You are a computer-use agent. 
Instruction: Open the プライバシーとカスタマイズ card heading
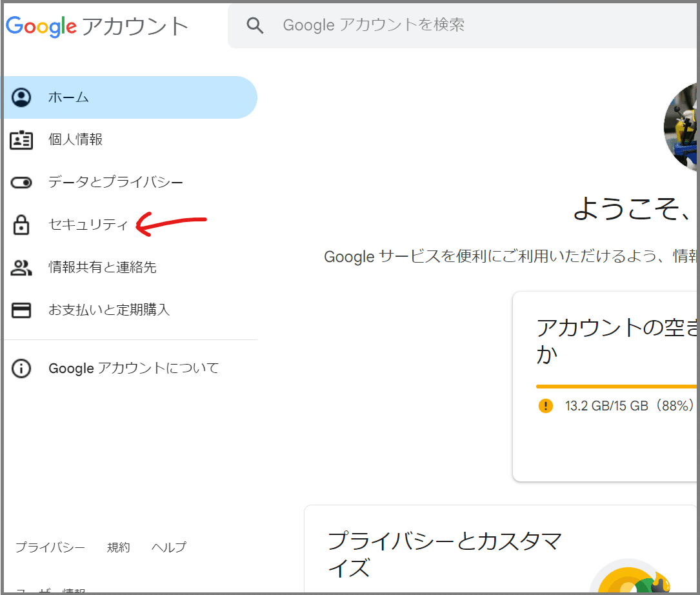click(x=445, y=554)
